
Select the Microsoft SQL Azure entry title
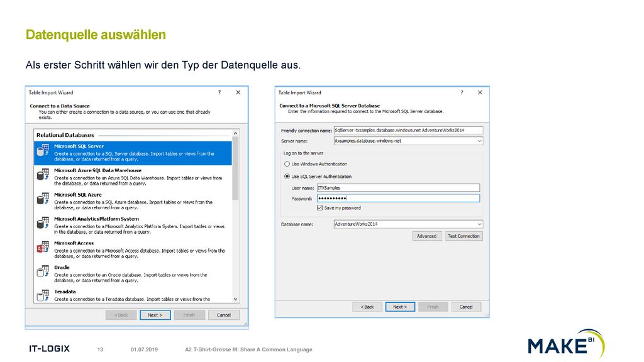point(77,195)
